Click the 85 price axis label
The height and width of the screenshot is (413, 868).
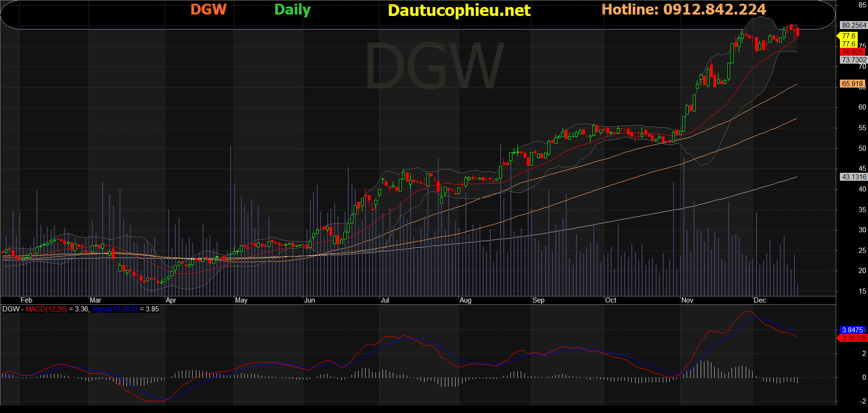[x=862, y=5]
